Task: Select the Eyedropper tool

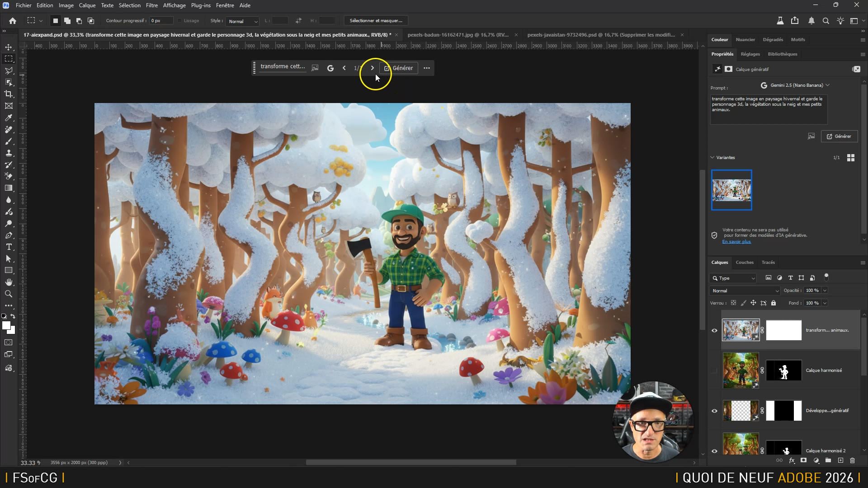Action: 9,118
